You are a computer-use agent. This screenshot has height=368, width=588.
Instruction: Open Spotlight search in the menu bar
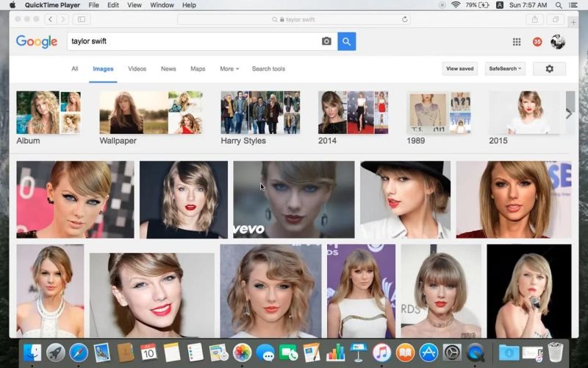point(559,5)
